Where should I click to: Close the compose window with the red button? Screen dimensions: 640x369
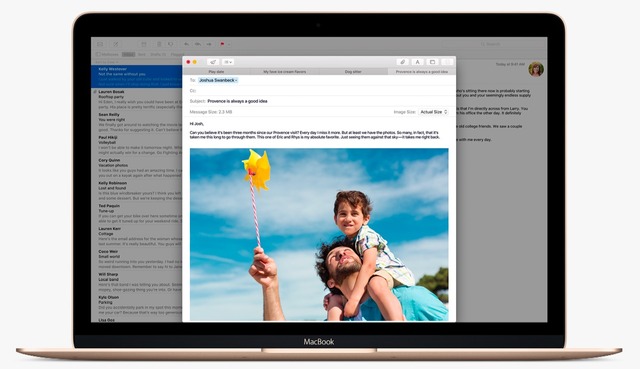point(188,62)
